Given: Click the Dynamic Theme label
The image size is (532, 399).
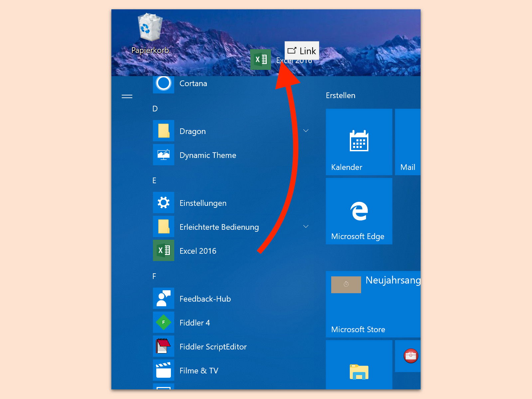Looking at the screenshot, I should coord(208,155).
